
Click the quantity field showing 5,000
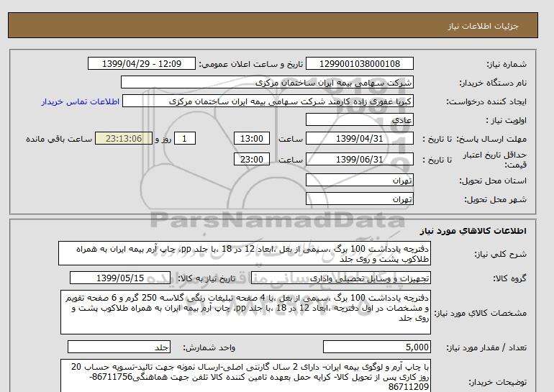tap(376, 347)
